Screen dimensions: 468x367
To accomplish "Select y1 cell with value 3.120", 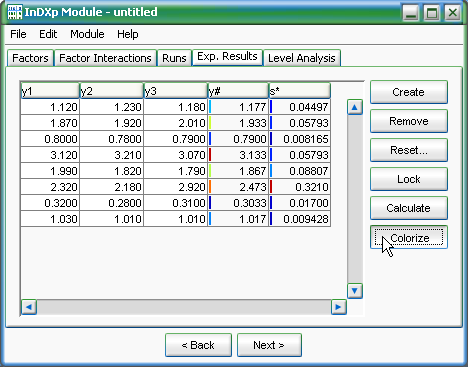I will click(x=50, y=155).
